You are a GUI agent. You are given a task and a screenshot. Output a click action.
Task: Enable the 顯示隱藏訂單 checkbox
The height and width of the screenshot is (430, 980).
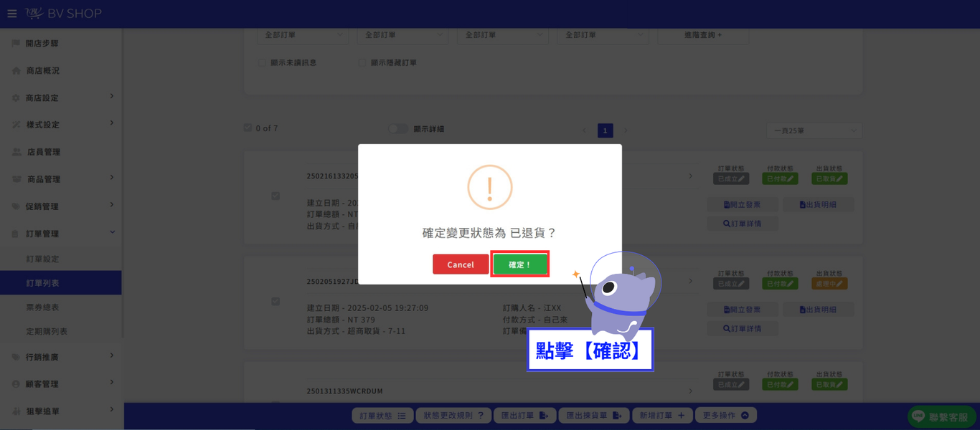pos(363,63)
